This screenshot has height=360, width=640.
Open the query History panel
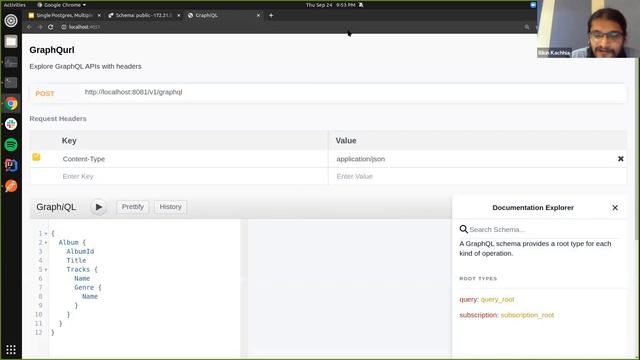(x=170, y=207)
